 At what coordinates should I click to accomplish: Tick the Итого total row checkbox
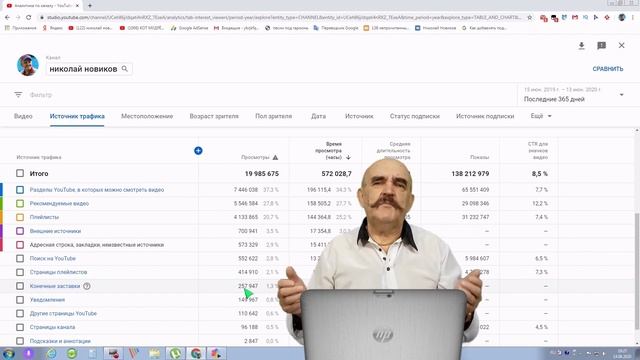[20, 173]
